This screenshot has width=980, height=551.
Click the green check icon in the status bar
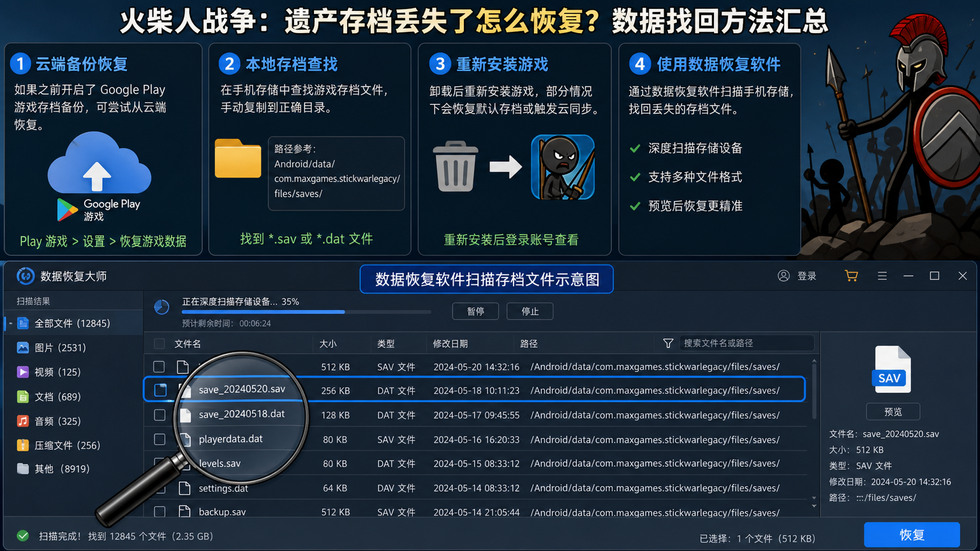pos(22,536)
